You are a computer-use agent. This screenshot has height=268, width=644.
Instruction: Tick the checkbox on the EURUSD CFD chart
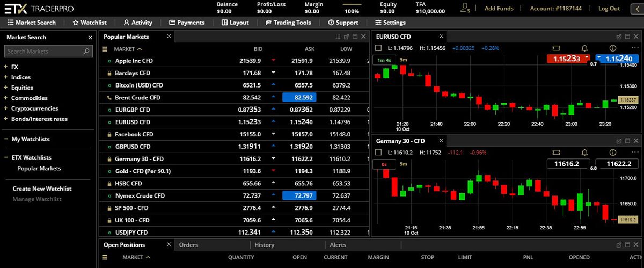(x=379, y=48)
